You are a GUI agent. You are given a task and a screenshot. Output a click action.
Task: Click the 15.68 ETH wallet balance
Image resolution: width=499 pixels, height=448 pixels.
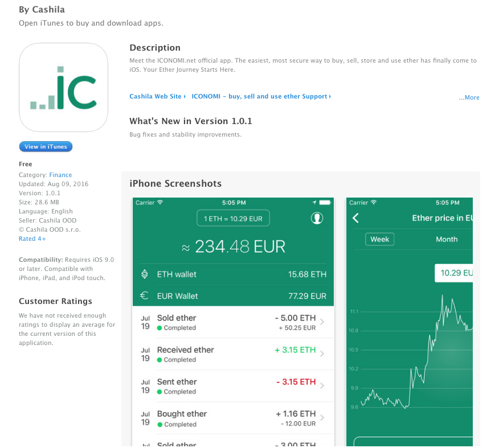[x=307, y=274]
